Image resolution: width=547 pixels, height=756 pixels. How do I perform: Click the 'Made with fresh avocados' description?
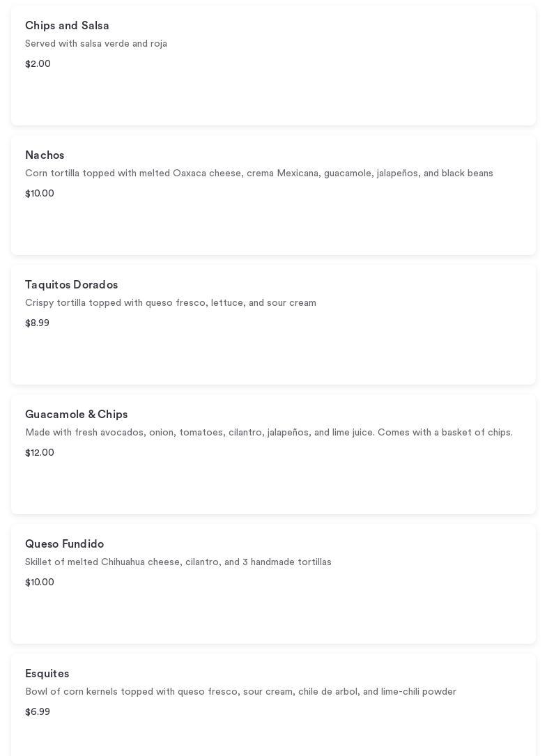click(x=268, y=433)
